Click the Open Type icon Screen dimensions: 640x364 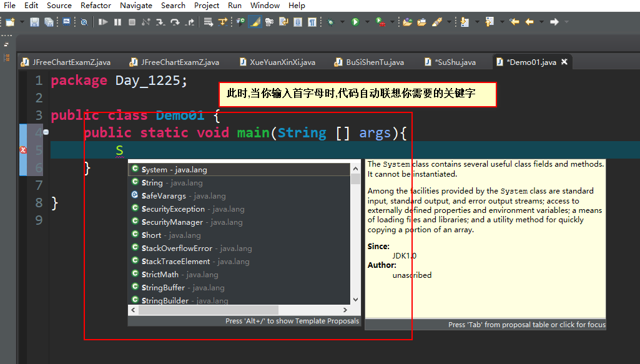(240, 22)
